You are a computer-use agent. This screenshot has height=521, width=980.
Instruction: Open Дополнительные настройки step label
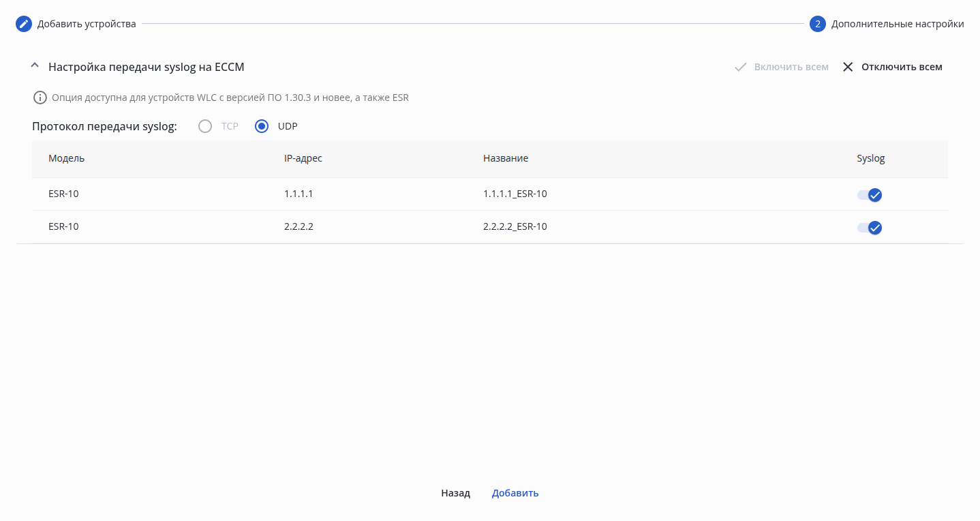(x=898, y=24)
